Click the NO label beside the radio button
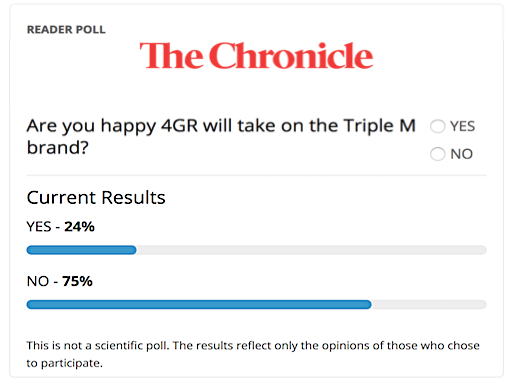The image size is (525, 385). coord(461,154)
